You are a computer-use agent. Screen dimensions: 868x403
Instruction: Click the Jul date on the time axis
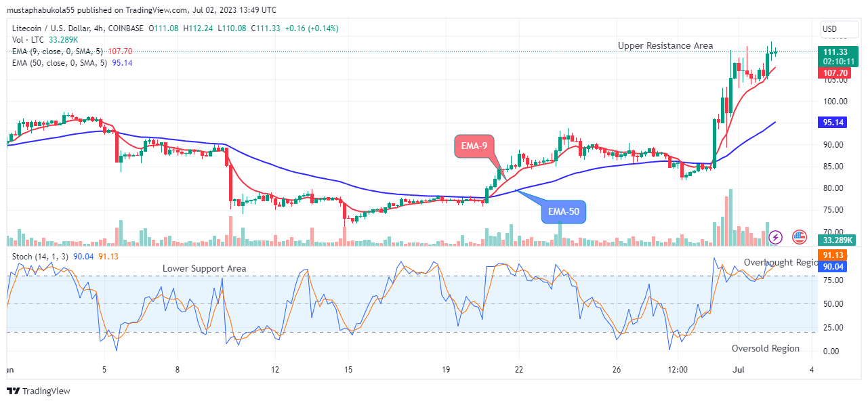740,370
